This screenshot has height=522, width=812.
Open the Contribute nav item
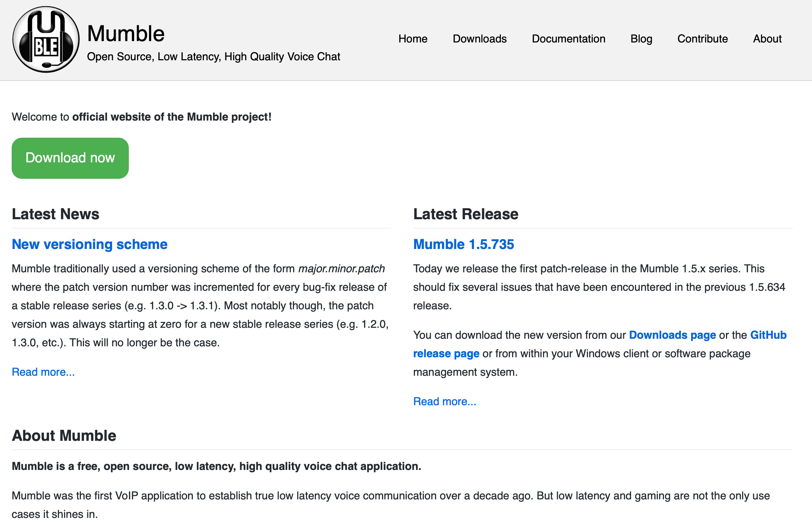(x=702, y=39)
